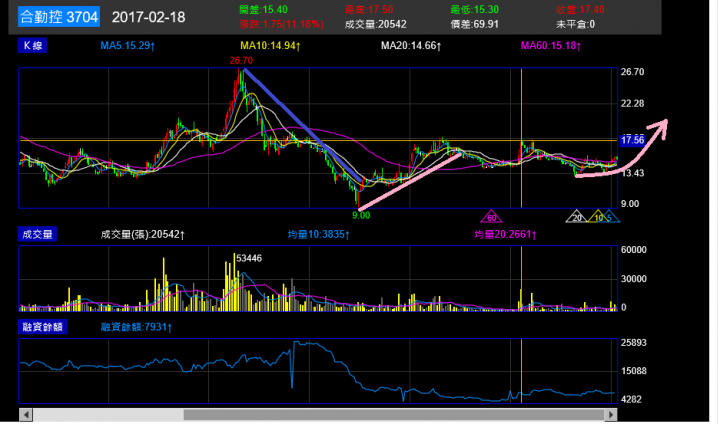The height and width of the screenshot is (424, 720).
Task: Click the white 20 triangle marker
Action: click(577, 216)
